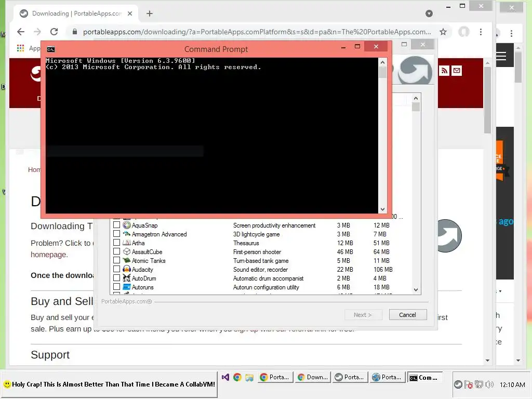
Task: Reload the PortableApps page
Action: (54, 32)
